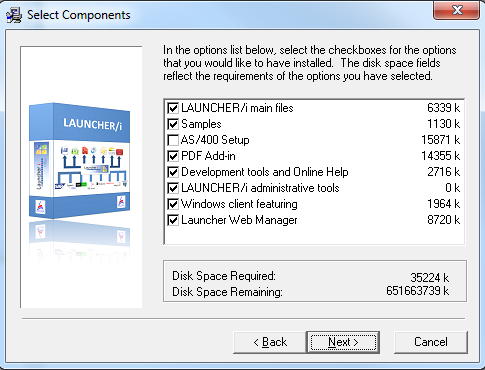This screenshot has height=370, width=485.
Task: Click the installer icon in title bar
Action: [x=14, y=15]
